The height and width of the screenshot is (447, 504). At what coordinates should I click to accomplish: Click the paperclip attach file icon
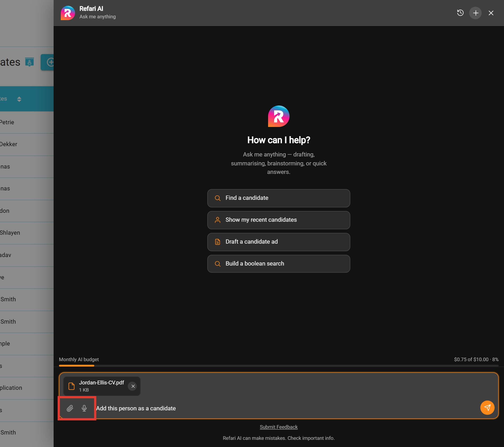[x=70, y=408]
